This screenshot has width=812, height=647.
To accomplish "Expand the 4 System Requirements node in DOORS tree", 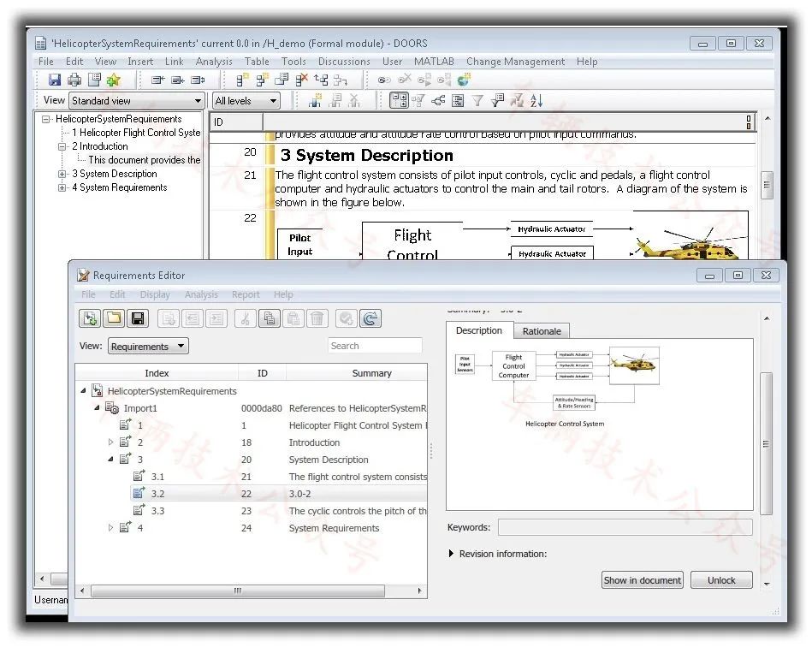I will 62,187.
